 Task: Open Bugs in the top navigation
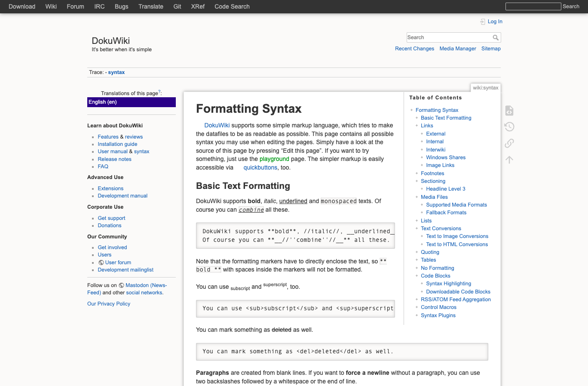click(122, 6)
